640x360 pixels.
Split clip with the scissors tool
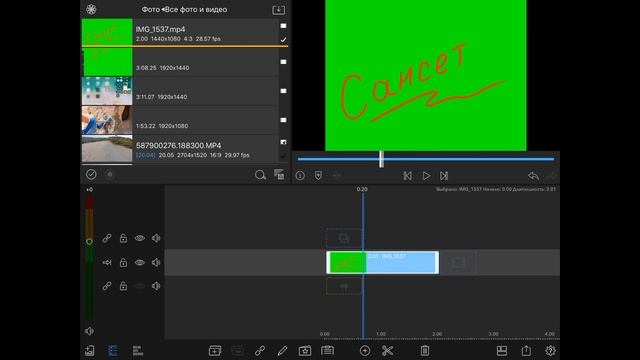click(387, 351)
